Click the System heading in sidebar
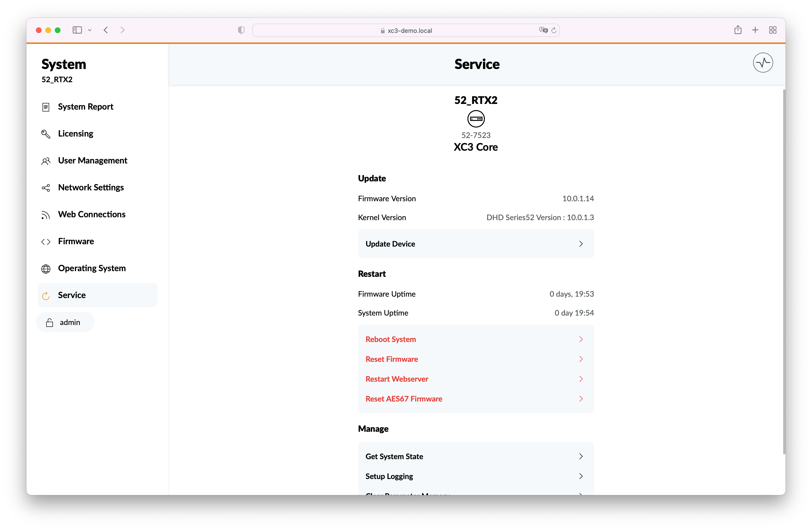812x530 pixels. click(64, 64)
